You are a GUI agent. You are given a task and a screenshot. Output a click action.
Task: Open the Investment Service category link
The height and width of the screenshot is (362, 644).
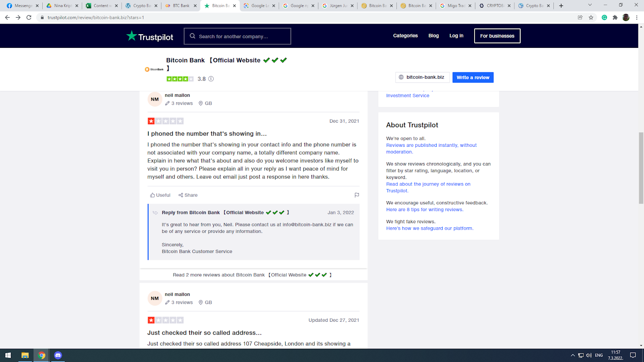[x=408, y=96]
